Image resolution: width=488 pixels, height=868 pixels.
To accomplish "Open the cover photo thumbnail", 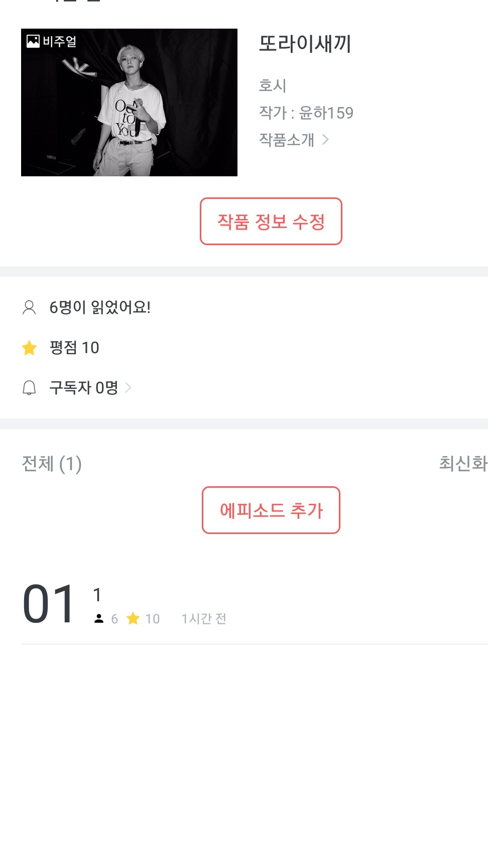I will pos(129,102).
